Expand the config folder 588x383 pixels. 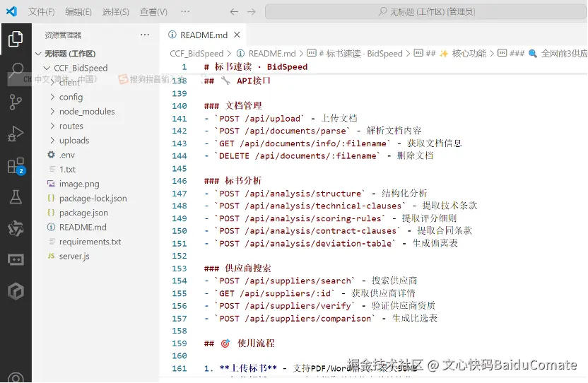point(52,97)
